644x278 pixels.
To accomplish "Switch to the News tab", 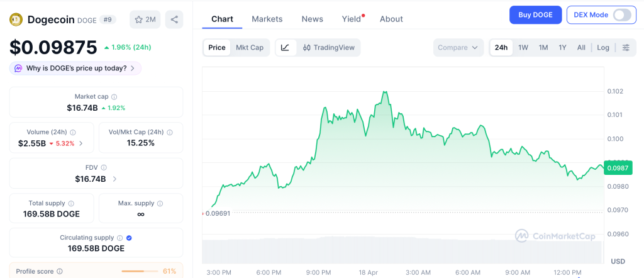I will pyautogui.click(x=312, y=19).
